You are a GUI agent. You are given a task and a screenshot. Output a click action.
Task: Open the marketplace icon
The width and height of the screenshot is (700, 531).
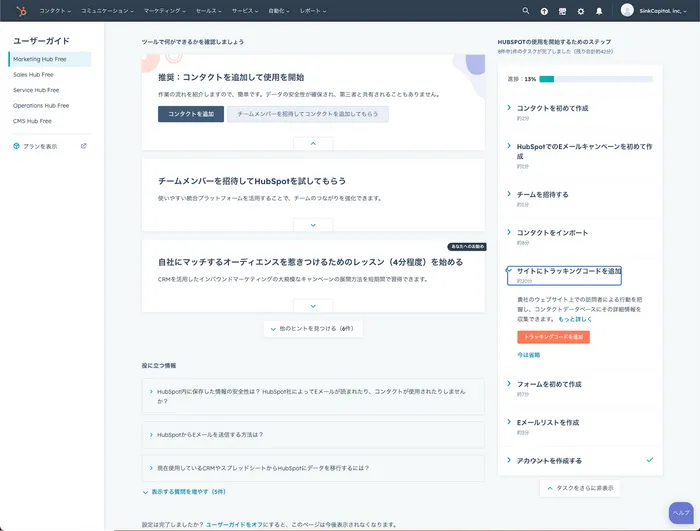click(562, 11)
